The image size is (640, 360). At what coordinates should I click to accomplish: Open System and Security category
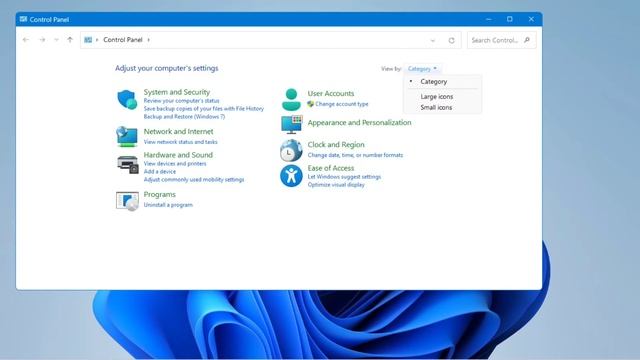[177, 92]
